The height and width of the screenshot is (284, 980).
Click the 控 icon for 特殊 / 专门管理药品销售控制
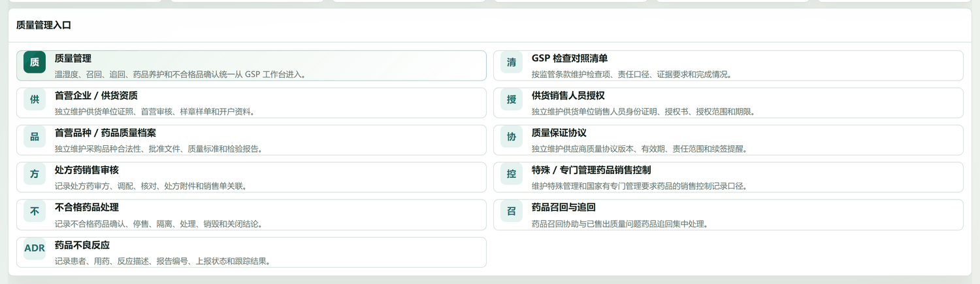[x=512, y=174]
